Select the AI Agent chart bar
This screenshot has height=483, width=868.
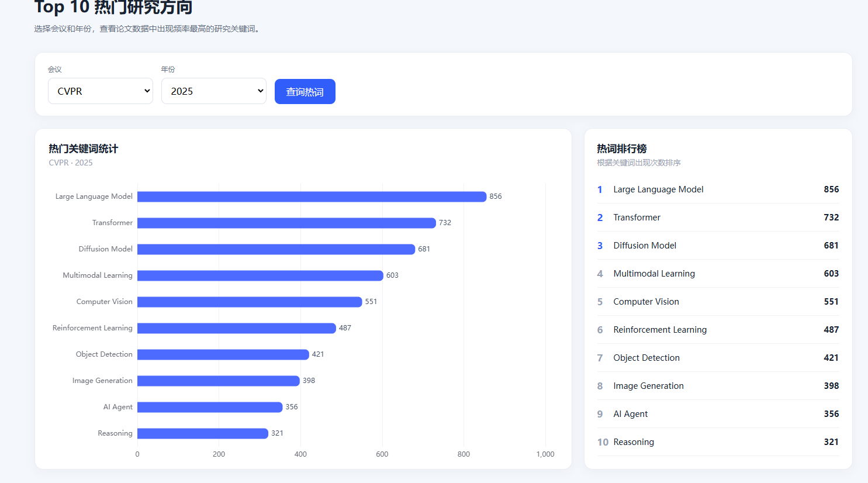tap(210, 407)
